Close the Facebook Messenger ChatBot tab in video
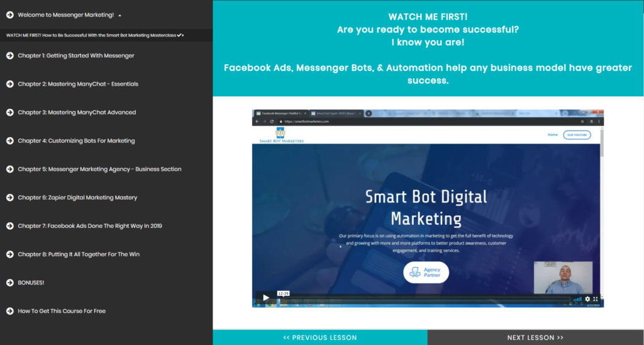Image resolution: width=644 pixels, height=345 pixels. click(x=305, y=113)
